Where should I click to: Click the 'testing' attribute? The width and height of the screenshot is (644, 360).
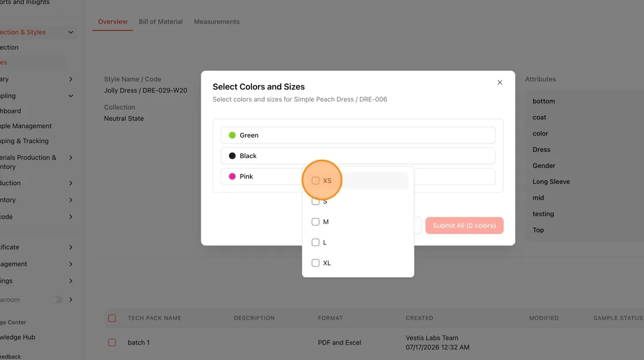[x=543, y=214]
